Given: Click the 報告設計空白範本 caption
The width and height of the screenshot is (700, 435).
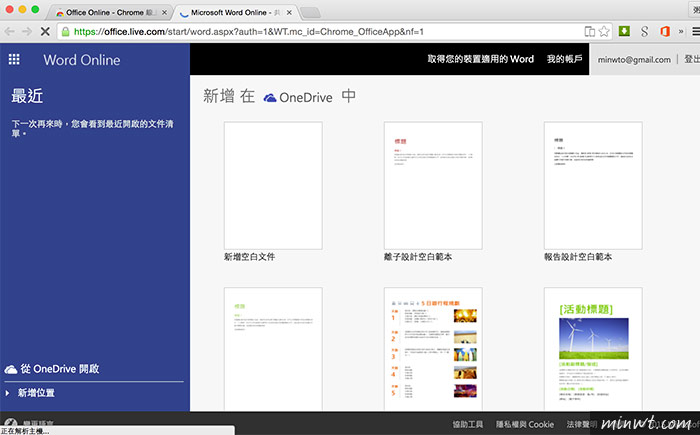Looking at the screenshot, I should pyautogui.click(x=578, y=257).
